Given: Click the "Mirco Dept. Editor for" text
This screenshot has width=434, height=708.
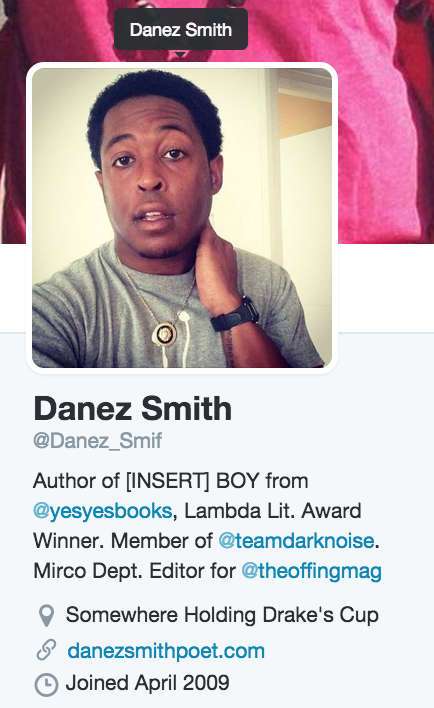Looking at the screenshot, I should [135, 571].
